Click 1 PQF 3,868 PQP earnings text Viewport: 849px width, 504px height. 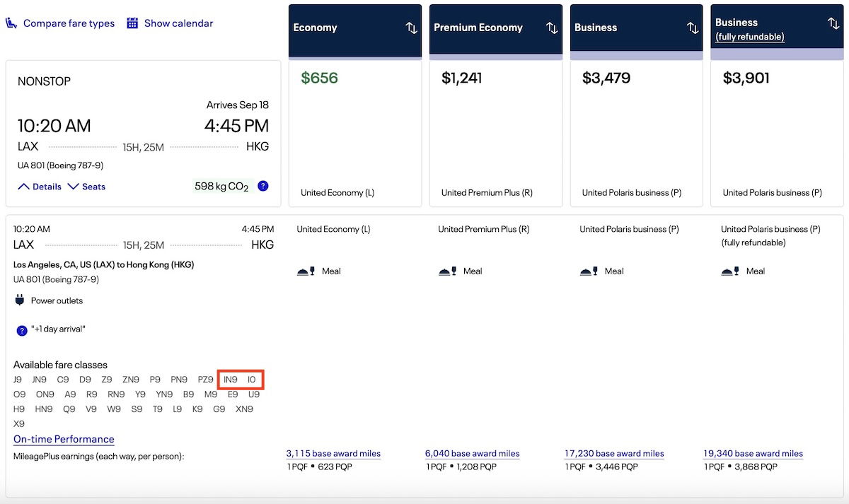click(x=741, y=467)
